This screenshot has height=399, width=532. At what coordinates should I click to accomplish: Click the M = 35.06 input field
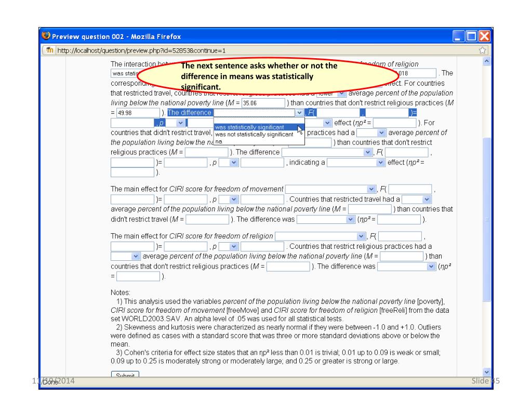pyautogui.click(x=263, y=103)
